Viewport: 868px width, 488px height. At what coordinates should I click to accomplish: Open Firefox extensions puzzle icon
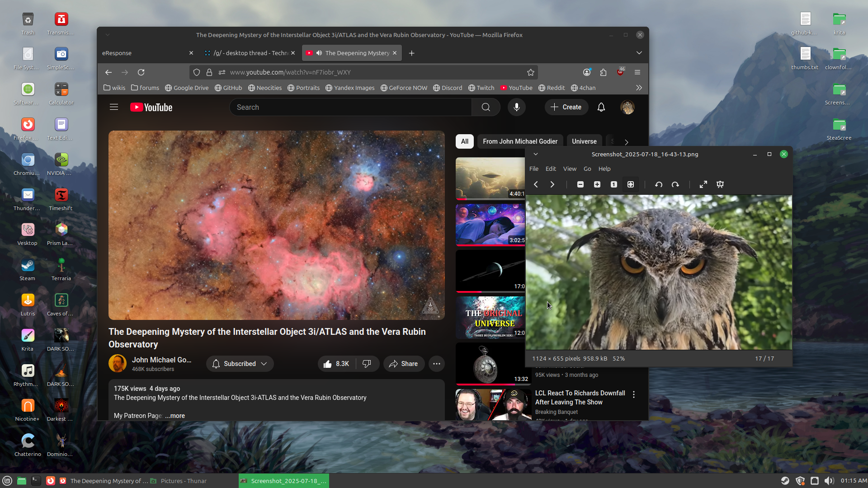[x=604, y=72]
